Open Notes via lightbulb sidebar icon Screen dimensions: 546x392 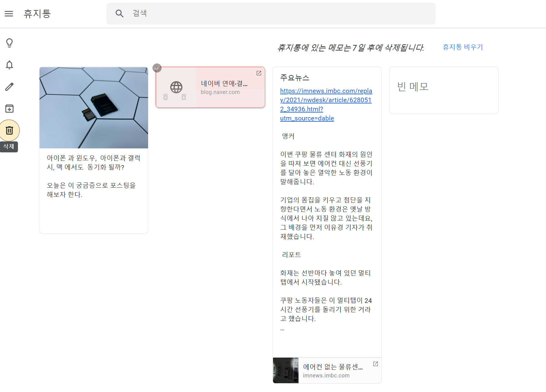9,43
